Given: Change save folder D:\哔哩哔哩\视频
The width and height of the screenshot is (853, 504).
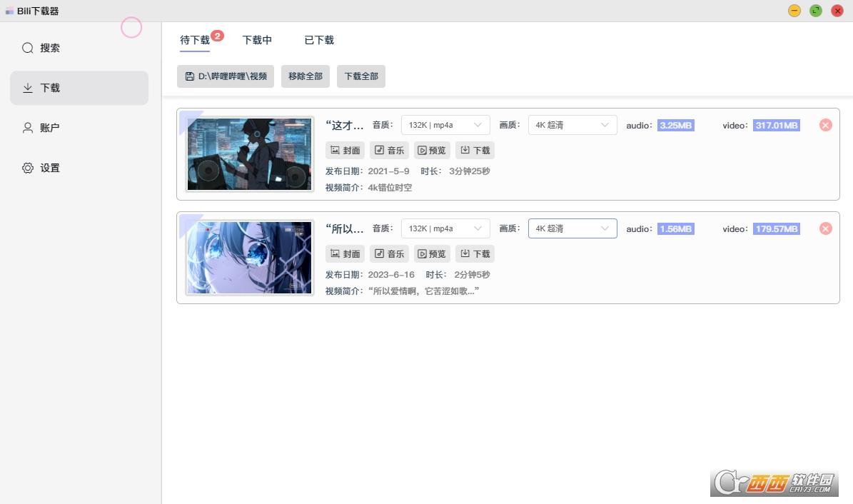Looking at the screenshot, I should (226, 76).
